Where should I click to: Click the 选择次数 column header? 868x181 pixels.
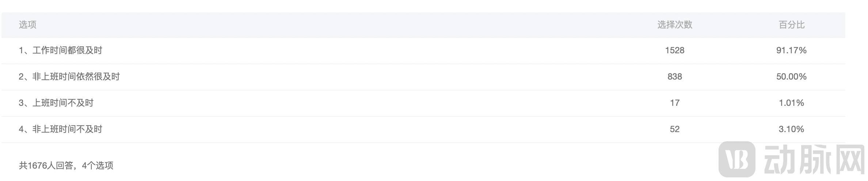tap(674, 25)
